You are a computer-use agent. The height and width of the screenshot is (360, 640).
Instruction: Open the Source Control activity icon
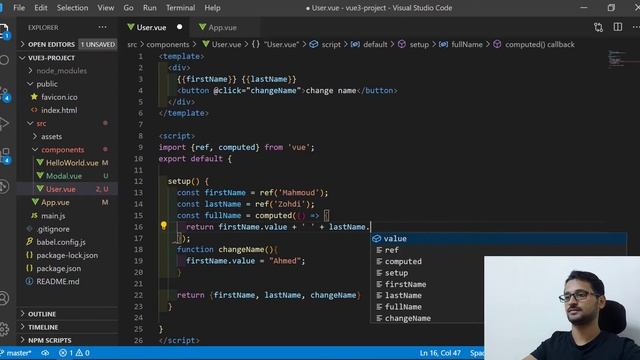pos(5,93)
